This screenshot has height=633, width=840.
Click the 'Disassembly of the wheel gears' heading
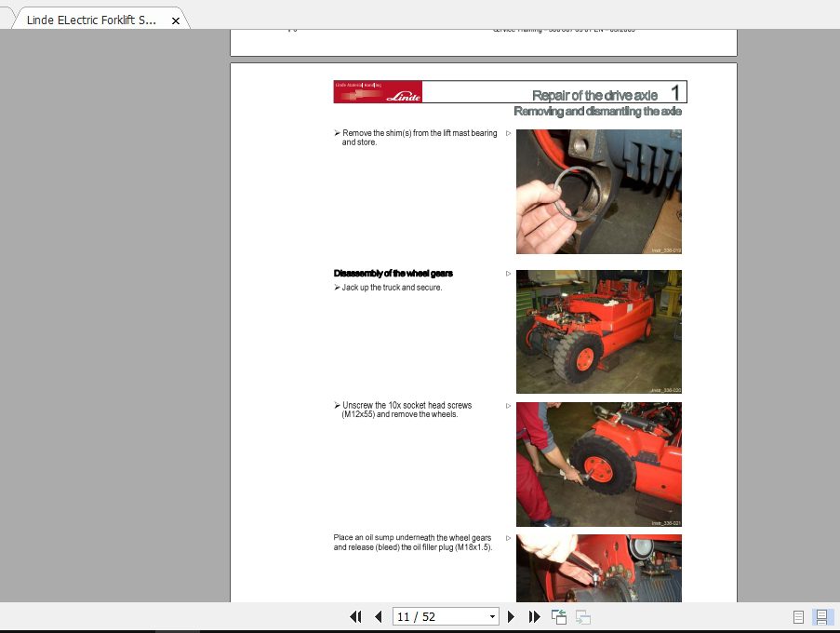pyautogui.click(x=393, y=274)
